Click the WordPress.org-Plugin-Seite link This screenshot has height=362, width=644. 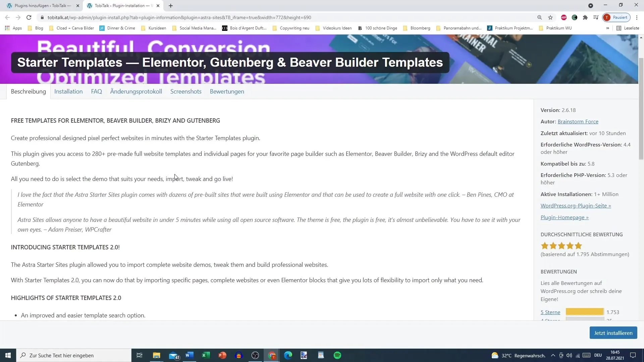576,205
